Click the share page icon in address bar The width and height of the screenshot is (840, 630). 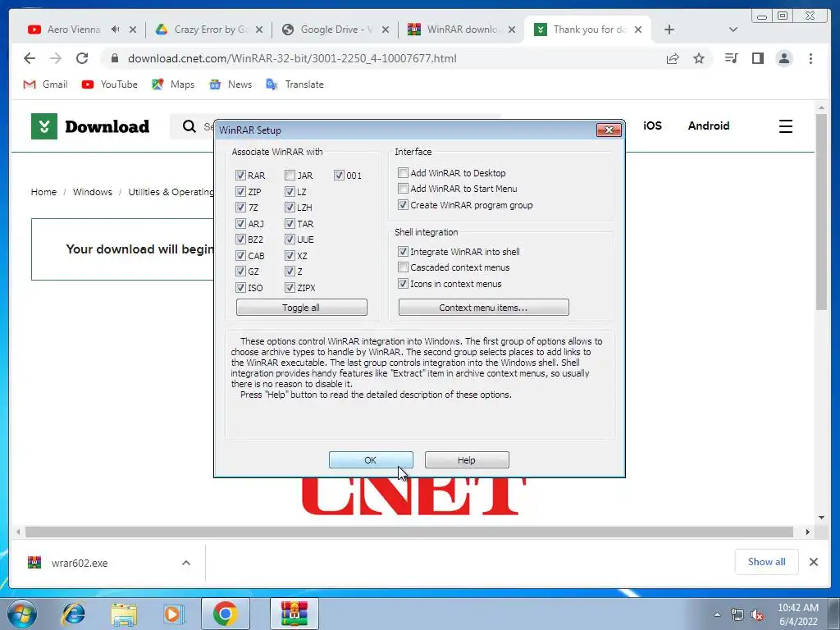(673, 58)
